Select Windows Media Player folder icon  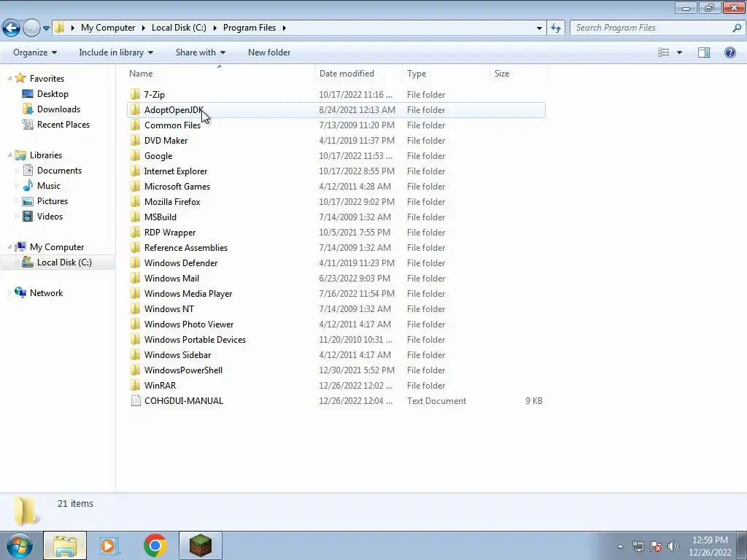[136, 294]
